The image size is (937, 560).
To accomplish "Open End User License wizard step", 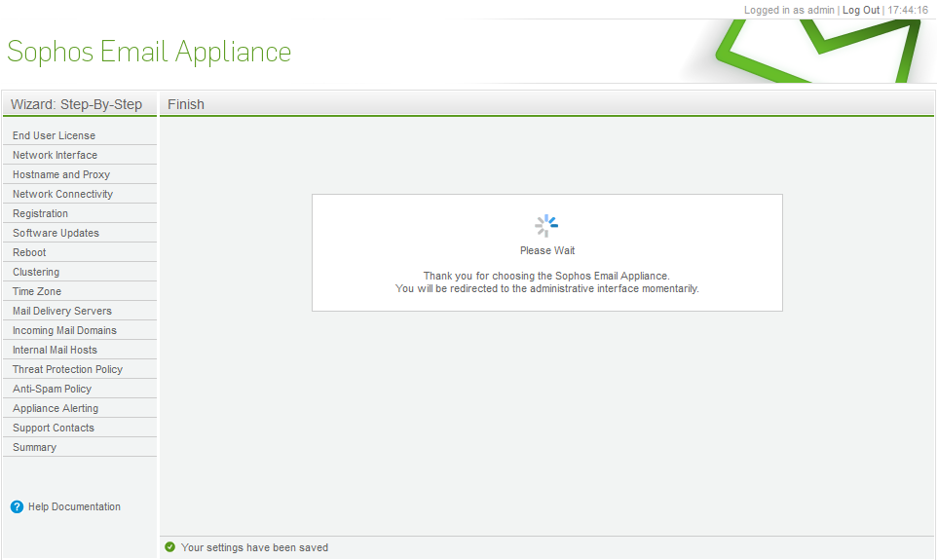I will coord(54,135).
